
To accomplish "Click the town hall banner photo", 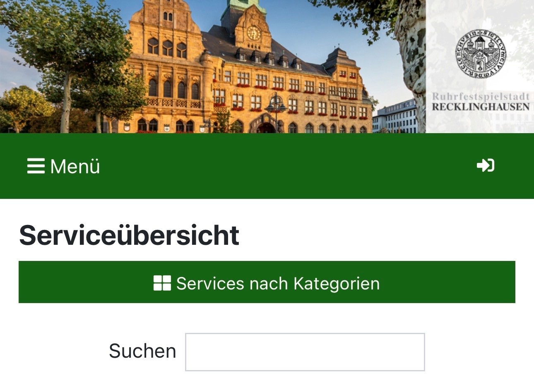I will pos(213,67).
